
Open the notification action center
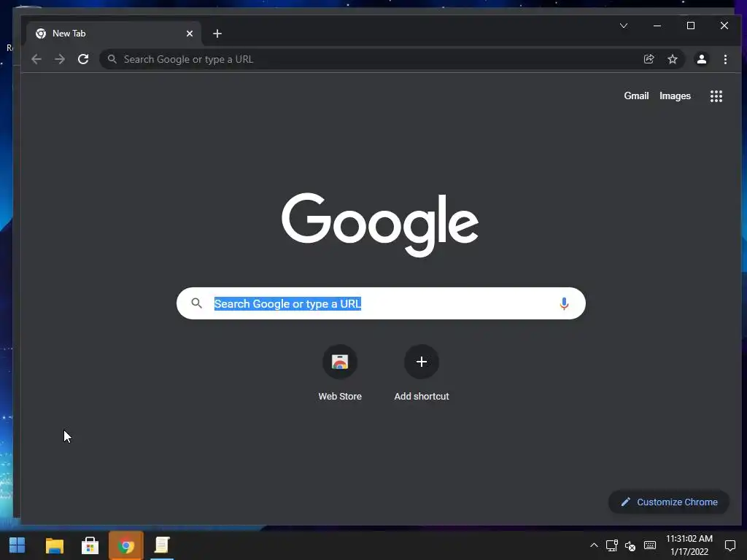coord(729,545)
